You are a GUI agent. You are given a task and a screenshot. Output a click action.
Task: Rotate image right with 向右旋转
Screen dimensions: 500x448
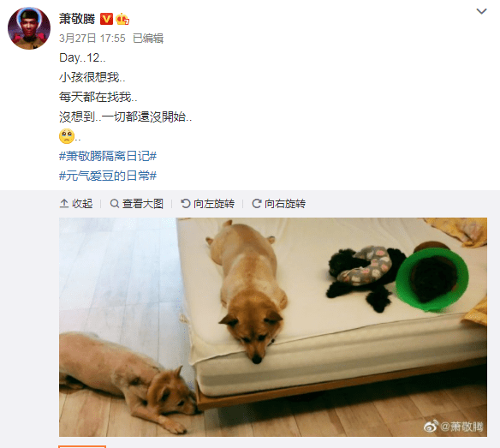(x=279, y=204)
